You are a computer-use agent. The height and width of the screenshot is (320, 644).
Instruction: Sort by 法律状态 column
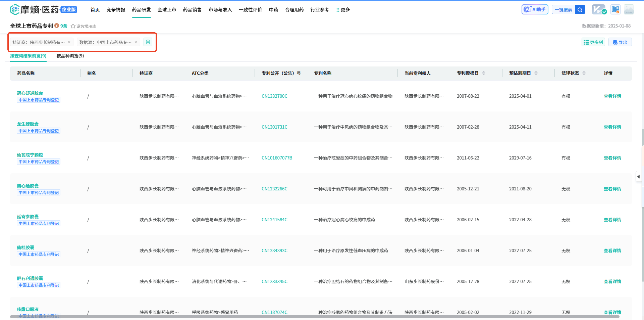584,73
